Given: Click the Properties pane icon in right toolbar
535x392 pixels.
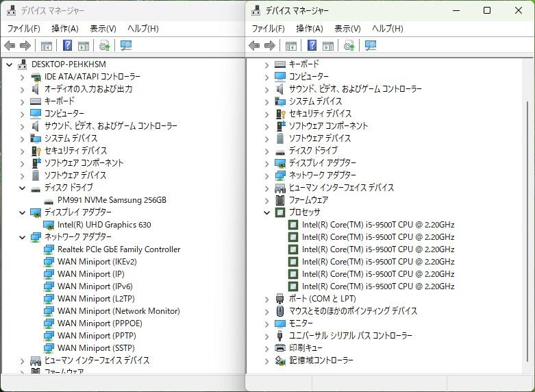Looking at the screenshot, I should (328, 46).
